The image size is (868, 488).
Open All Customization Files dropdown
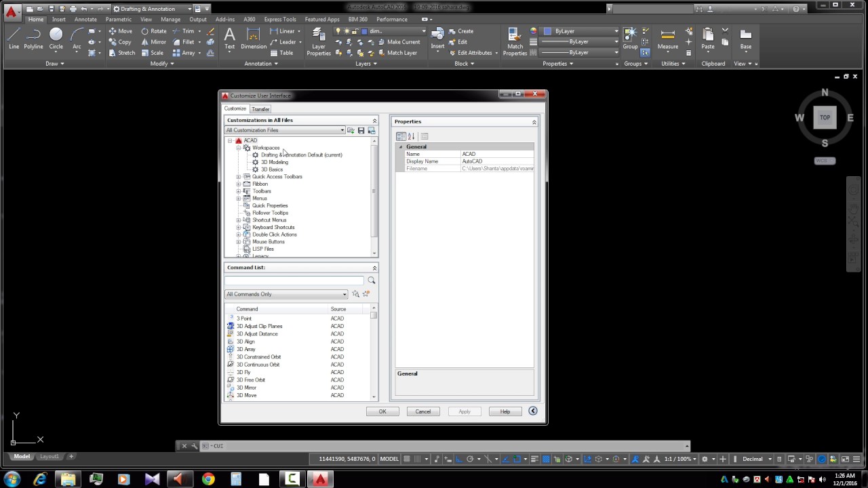point(285,130)
